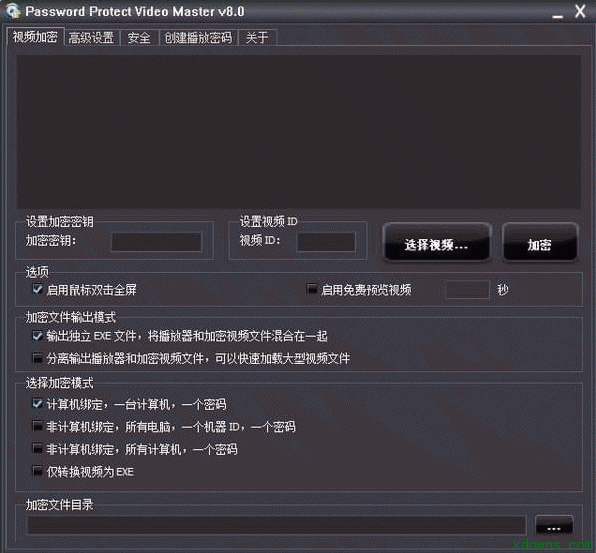This screenshot has width=596, height=553.
Task: Toggle 输出独立 EXE 文件 checkbox
Action: (37, 336)
